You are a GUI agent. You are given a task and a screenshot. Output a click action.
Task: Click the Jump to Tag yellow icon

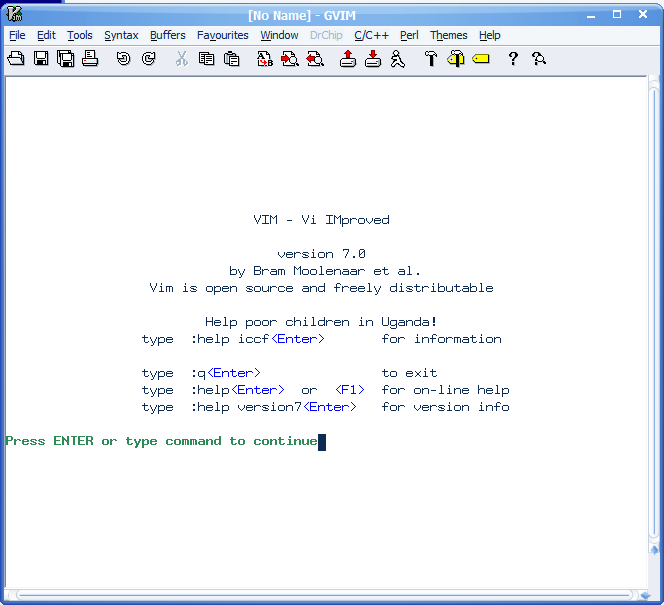(x=481, y=58)
